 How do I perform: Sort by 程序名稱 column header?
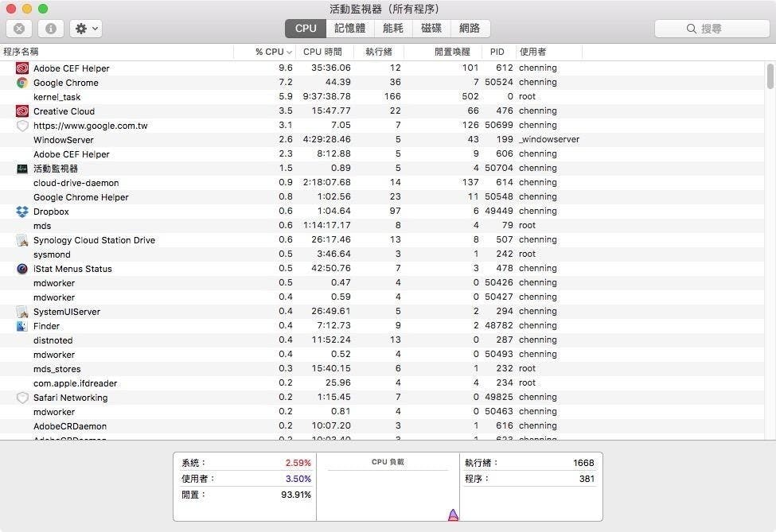point(117,52)
